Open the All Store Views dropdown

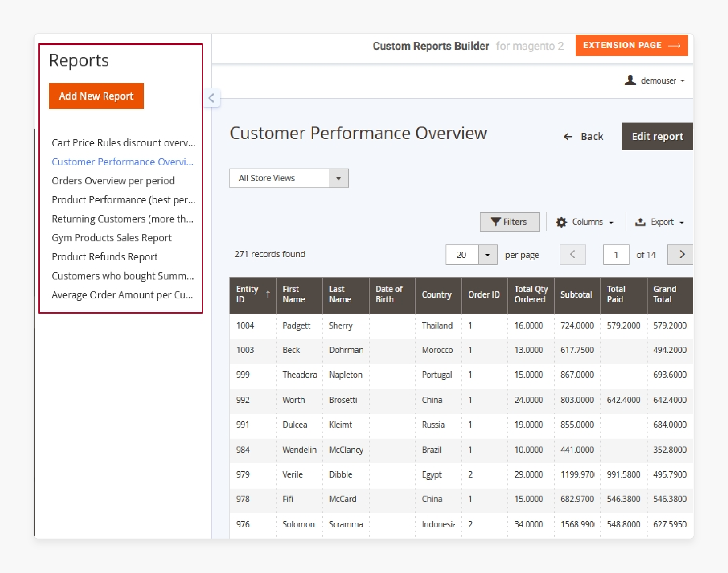pyautogui.click(x=289, y=178)
